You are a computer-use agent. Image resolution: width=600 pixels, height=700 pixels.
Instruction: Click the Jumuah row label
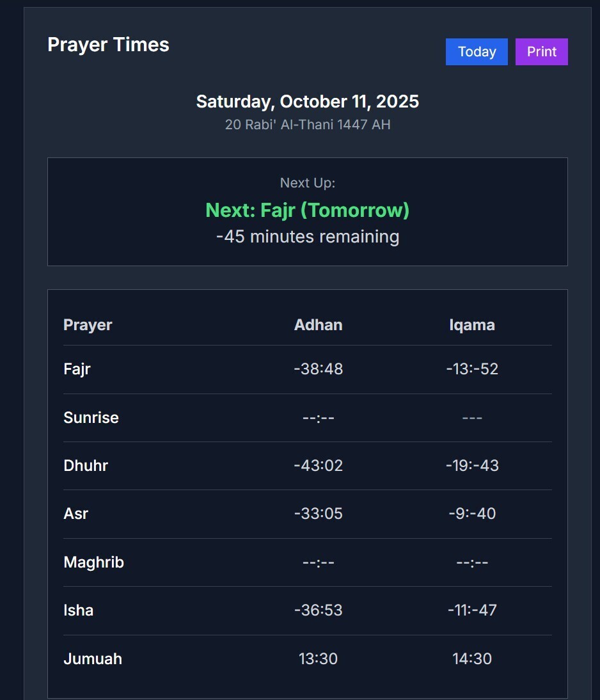pyautogui.click(x=93, y=659)
